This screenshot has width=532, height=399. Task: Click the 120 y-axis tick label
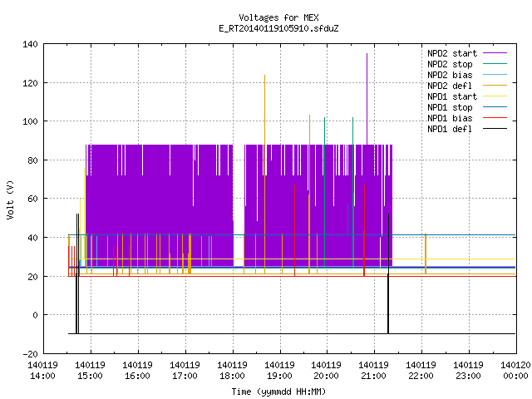point(30,83)
